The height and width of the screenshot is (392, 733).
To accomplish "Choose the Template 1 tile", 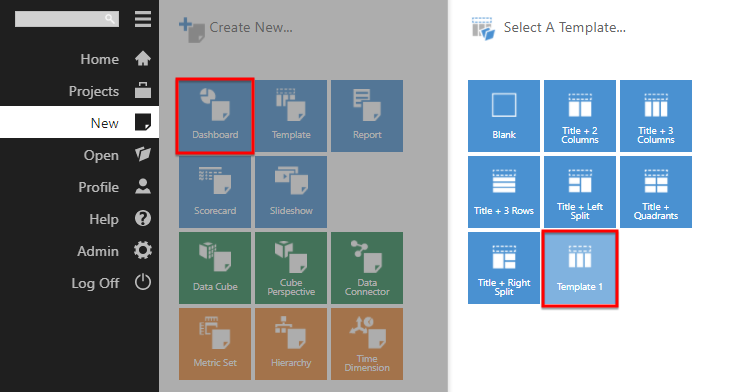I will [580, 268].
